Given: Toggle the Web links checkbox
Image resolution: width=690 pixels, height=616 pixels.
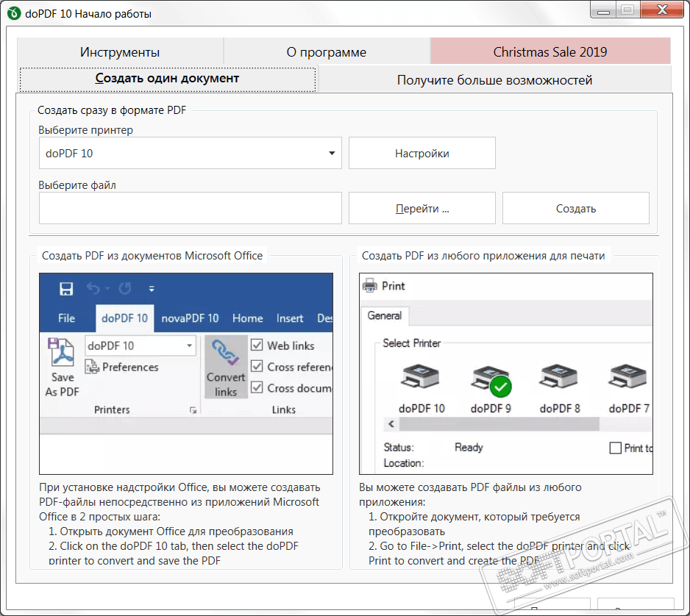Looking at the screenshot, I should (x=257, y=345).
